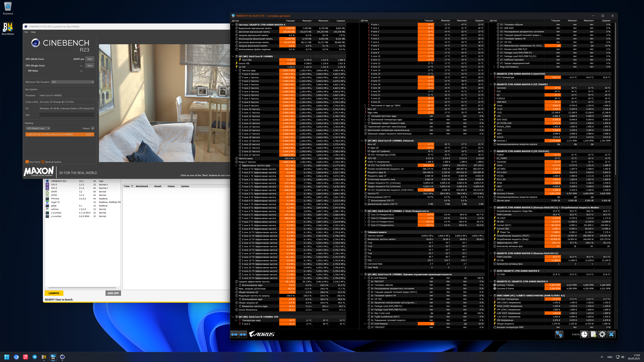644x362 pixels.
Task: Click pifast icon in BenchMate list
Action: 47,206
